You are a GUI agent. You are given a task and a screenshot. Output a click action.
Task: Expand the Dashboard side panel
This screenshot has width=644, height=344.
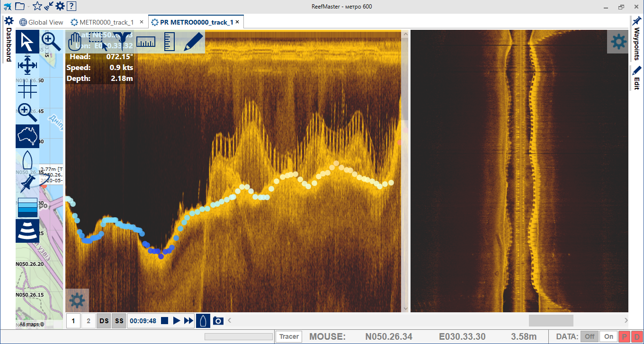tap(9, 45)
